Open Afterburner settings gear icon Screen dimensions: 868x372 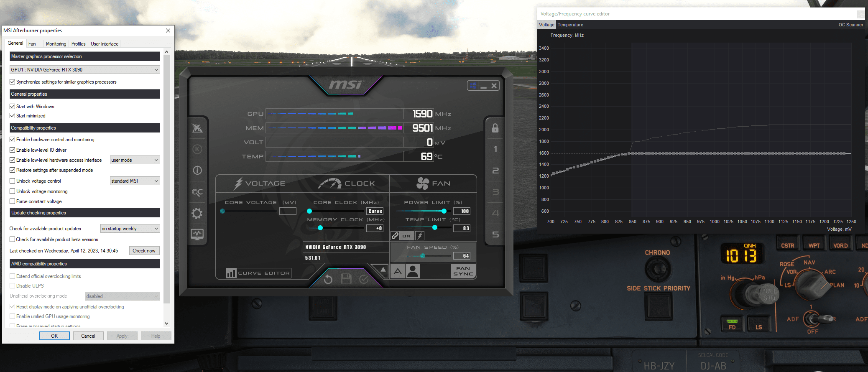pyautogui.click(x=197, y=213)
